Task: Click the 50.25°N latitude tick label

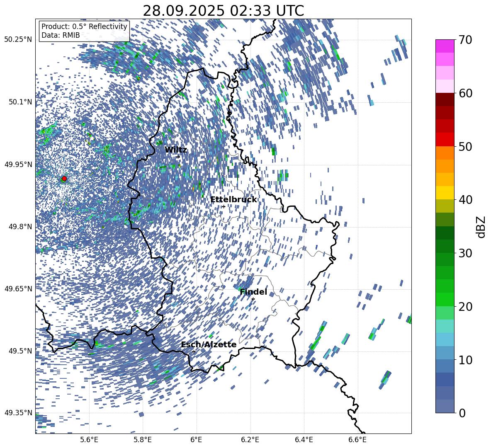Action: click(18, 40)
